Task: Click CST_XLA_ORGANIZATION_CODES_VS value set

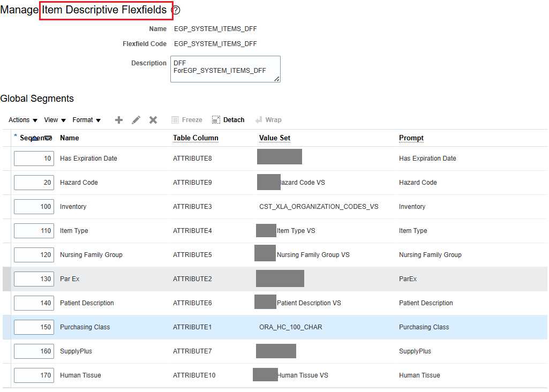Action: pyautogui.click(x=319, y=207)
